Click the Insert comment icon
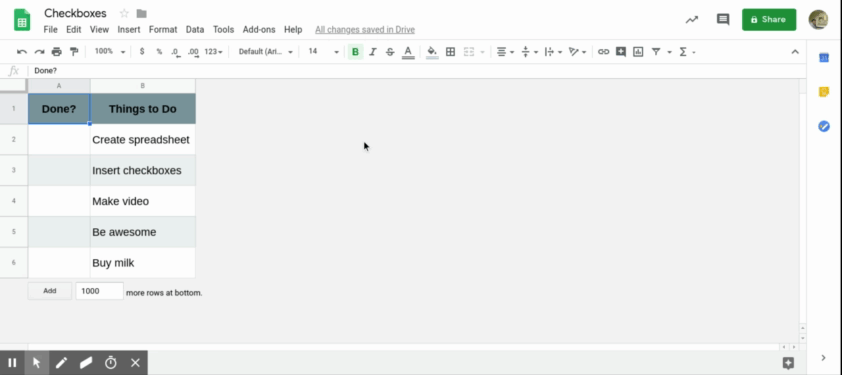842x375 pixels. [x=621, y=52]
